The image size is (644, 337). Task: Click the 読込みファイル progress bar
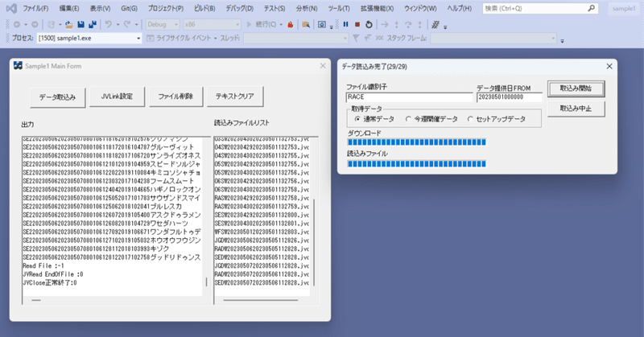tap(416, 164)
